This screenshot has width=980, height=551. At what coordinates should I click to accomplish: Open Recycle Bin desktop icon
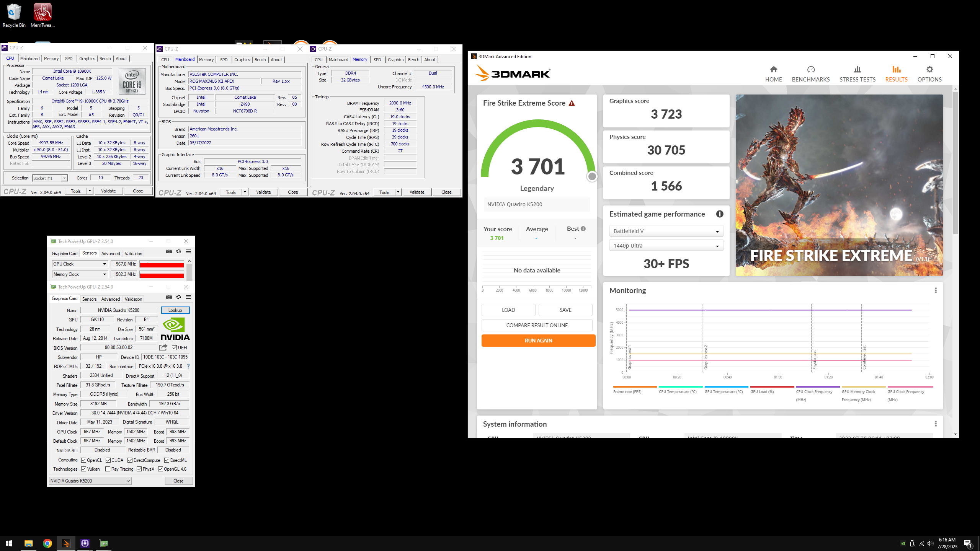click(x=14, y=15)
